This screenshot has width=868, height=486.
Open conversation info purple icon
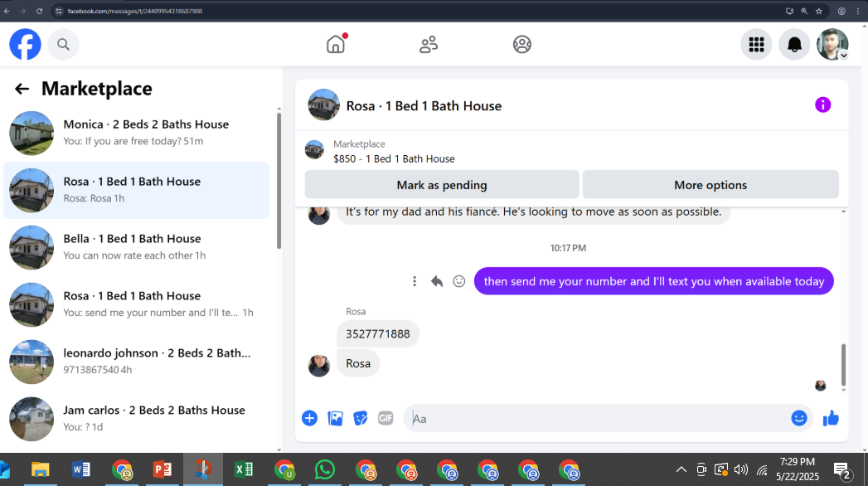pos(822,104)
